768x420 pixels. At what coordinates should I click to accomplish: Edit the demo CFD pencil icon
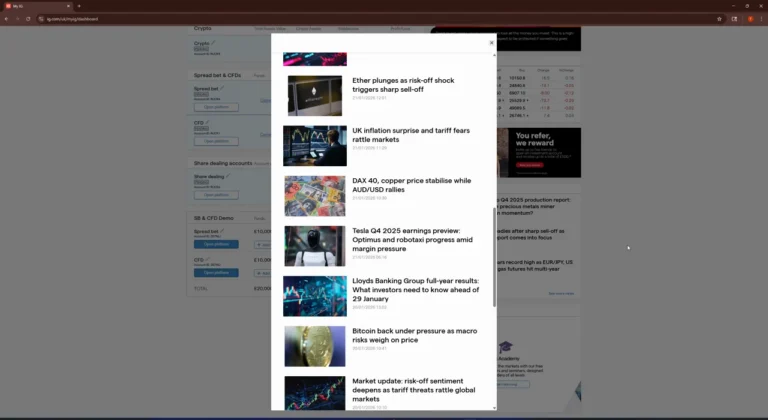coord(207,259)
